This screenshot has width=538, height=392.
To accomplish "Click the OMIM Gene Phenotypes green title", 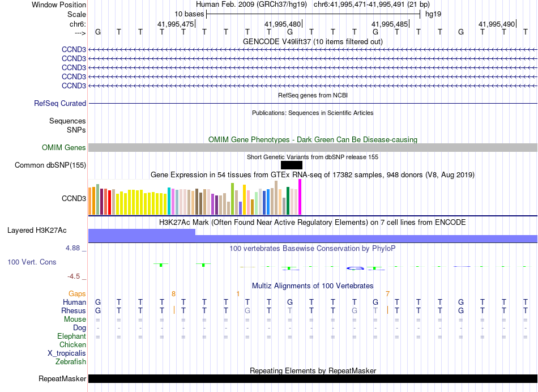I will point(313,140).
